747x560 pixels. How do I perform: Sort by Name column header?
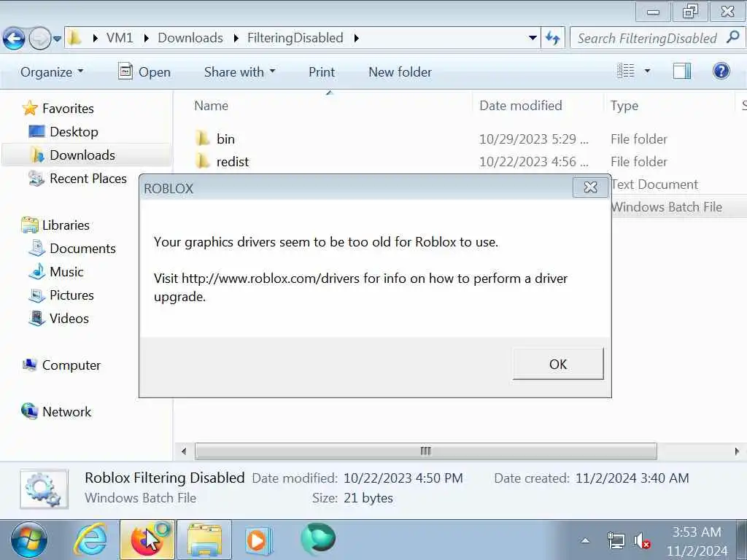coord(211,105)
